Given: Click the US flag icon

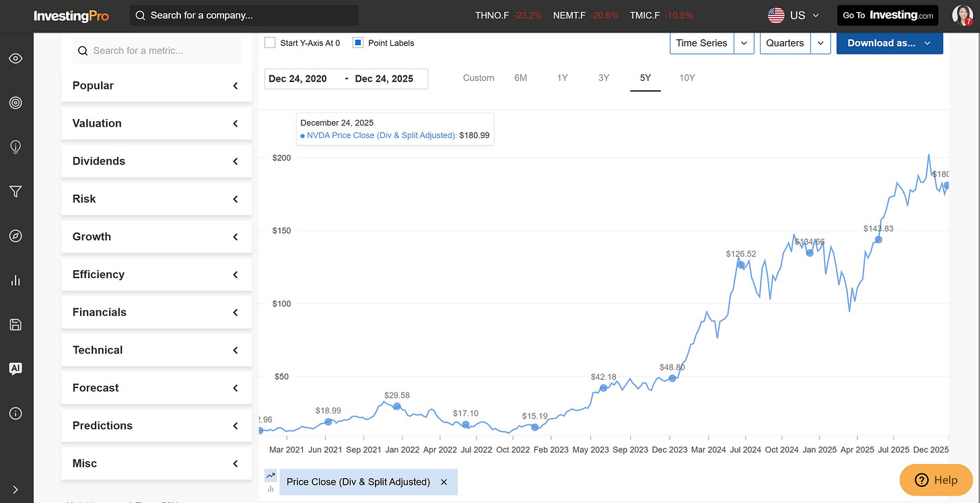Looking at the screenshot, I should tap(776, 15).
